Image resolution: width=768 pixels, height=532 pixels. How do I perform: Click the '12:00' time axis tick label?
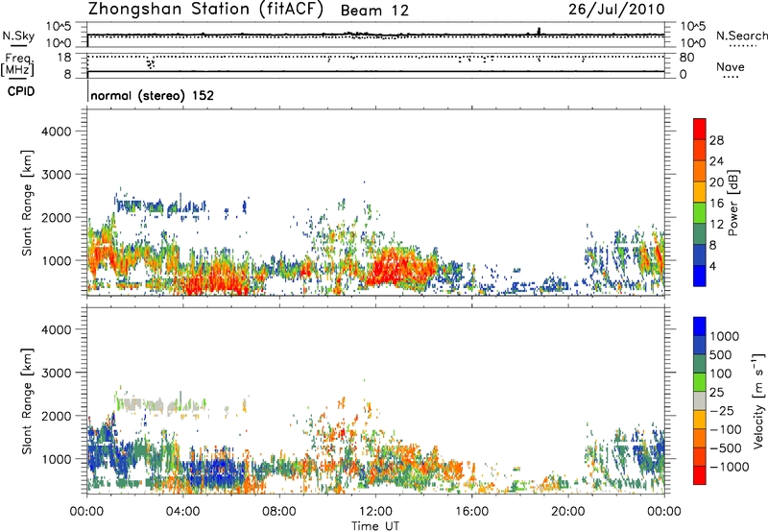coord(375,512)
